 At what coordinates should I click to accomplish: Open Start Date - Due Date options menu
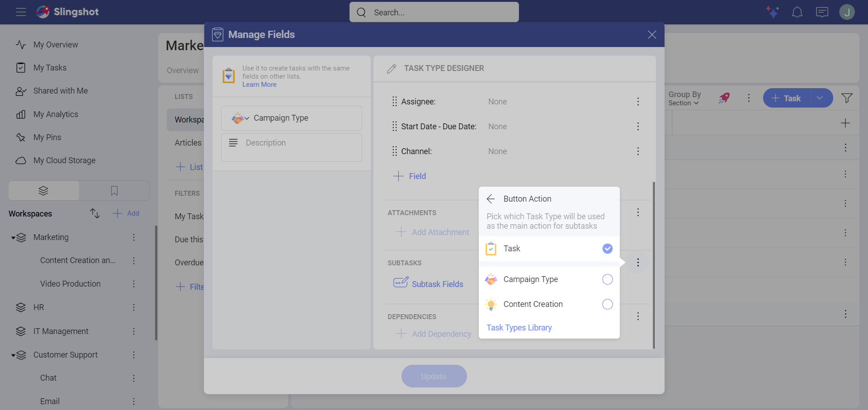[x=638, y=127]
